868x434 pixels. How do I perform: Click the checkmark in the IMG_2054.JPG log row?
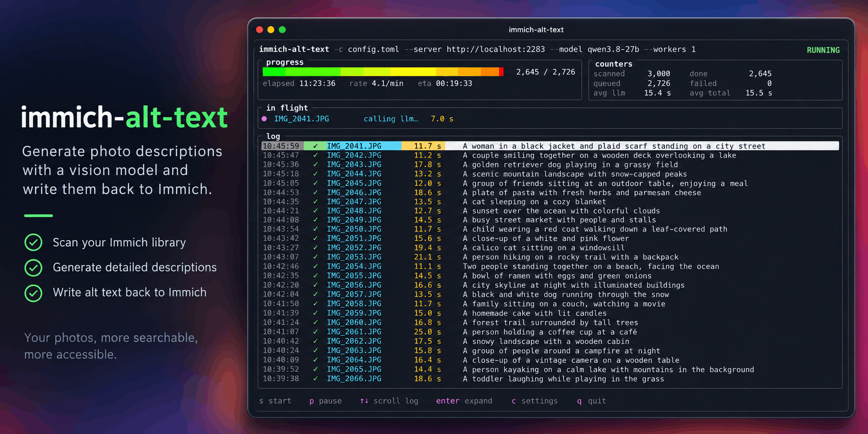tap(316, 267)
